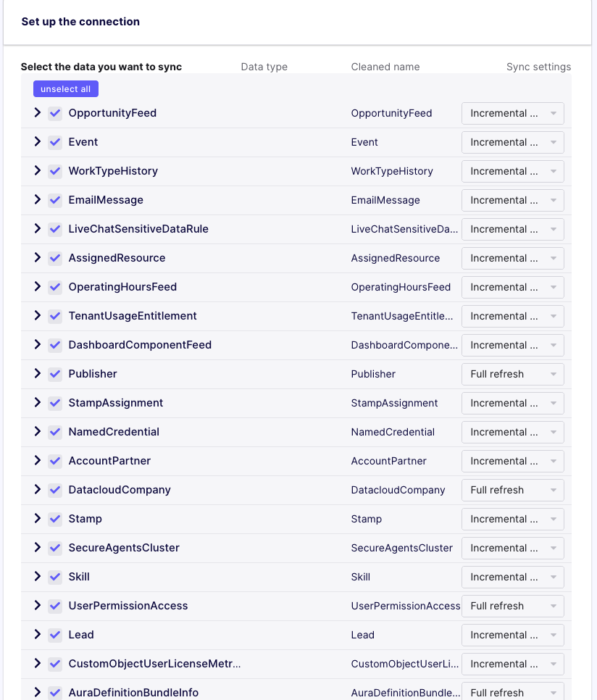The image size is (597, 700).
Task: Expand the Lead row
Action: click(37, 635)
